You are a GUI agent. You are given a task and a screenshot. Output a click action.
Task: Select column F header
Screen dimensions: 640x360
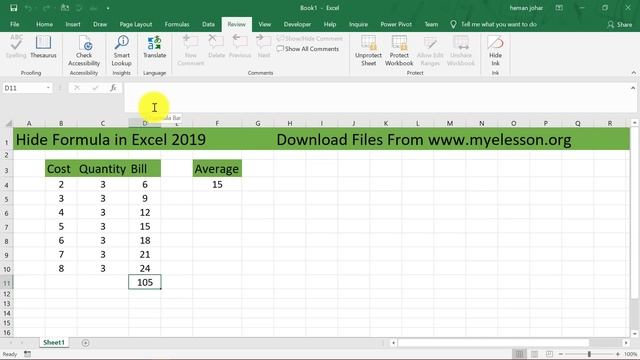pyautogui.click(x=217, y=123)
